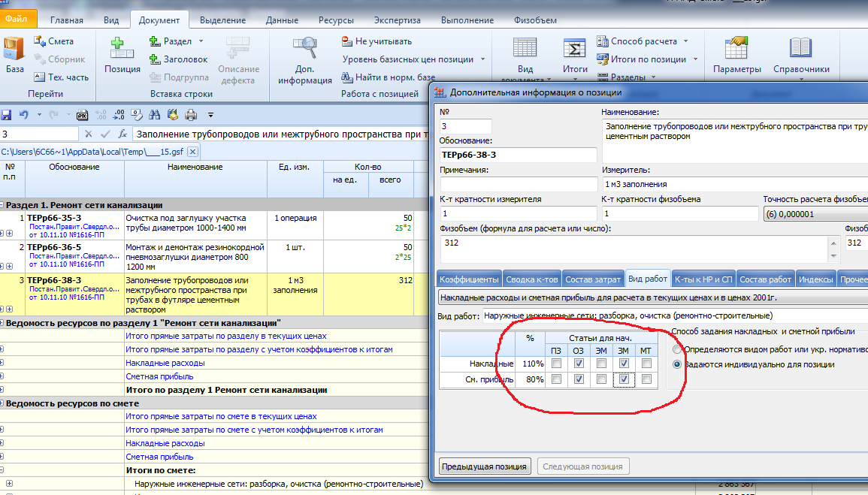Select 'Определяются видом работ' radio button
The height and width of the screenshot is (495, 868).
678,350
